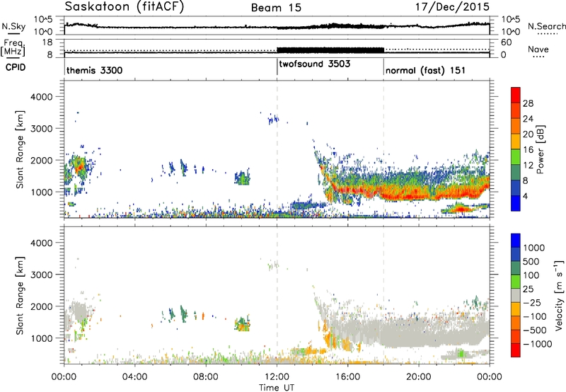Select the 'themis 3300' CPID entry
This screenshot has height=392, width=566.
[x=95, y=70]
